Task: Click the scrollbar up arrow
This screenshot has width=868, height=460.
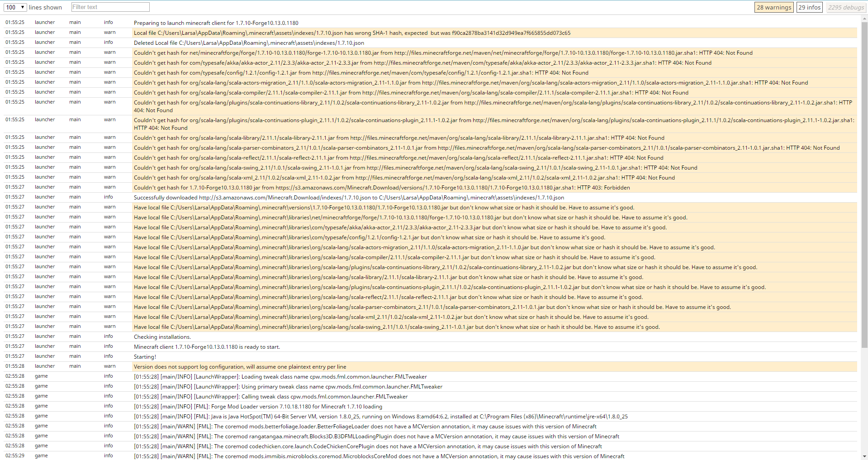Action: [x=864, y=19]
